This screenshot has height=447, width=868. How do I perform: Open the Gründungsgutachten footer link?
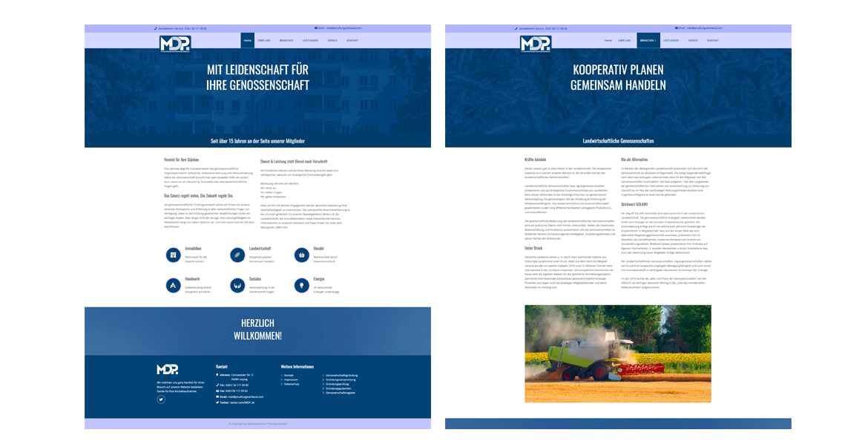[339, 388]
